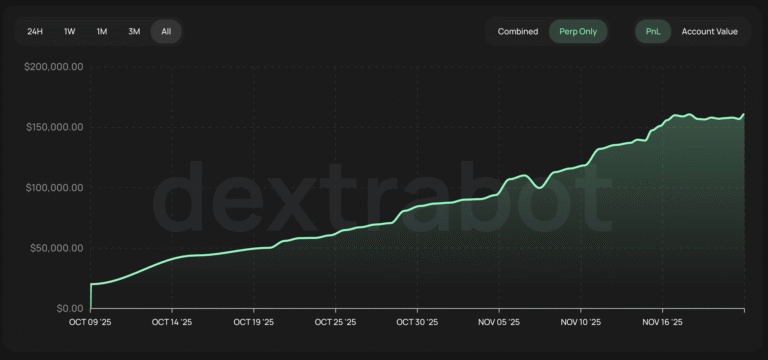
Task: Click the NOV 05 '25 date label
Action: click(499, 322)
